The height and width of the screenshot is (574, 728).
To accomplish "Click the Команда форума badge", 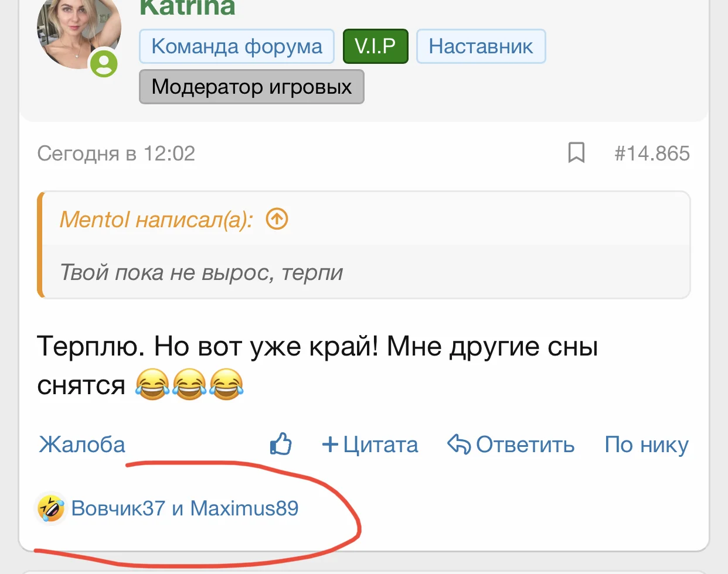I will [x=236, y=46].
